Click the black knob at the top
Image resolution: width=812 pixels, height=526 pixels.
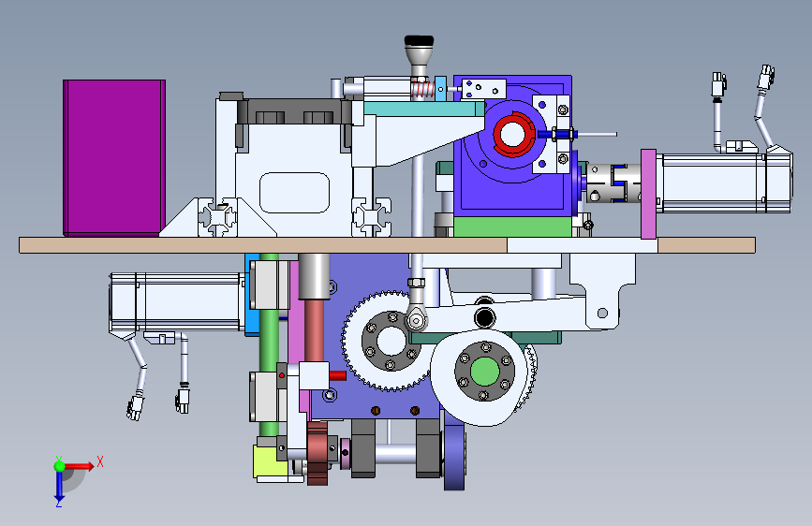[419, 41]
